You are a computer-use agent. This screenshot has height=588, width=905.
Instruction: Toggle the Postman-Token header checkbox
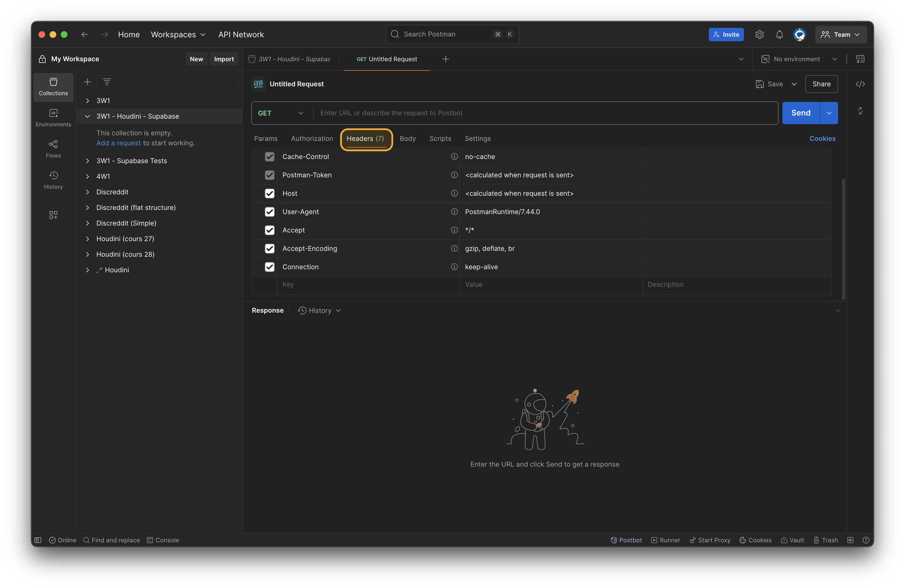pyautogui.click(x=270, y=175)
